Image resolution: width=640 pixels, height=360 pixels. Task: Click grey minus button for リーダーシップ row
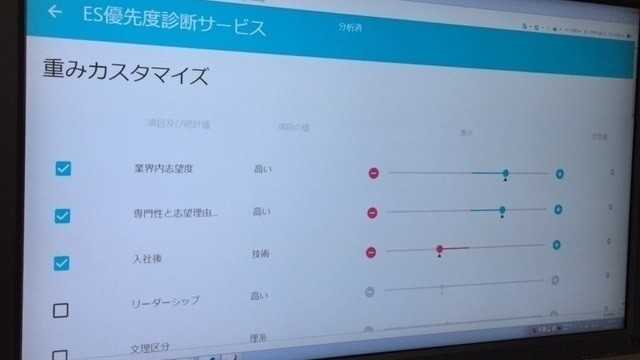point(369,292)
